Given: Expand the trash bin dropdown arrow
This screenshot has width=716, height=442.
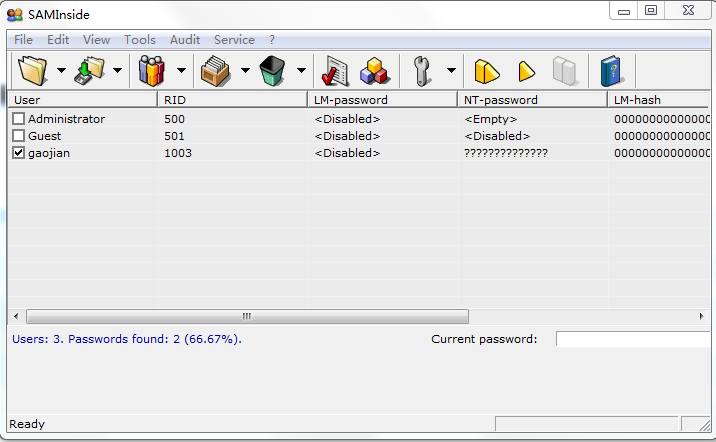Looking at the screenshot, I should coord(301,70).
